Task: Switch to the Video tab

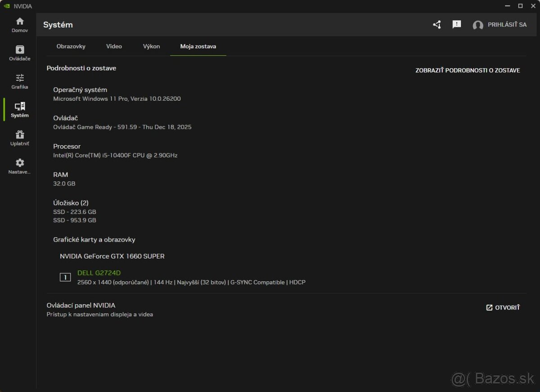Action: (x=114, y=46)
